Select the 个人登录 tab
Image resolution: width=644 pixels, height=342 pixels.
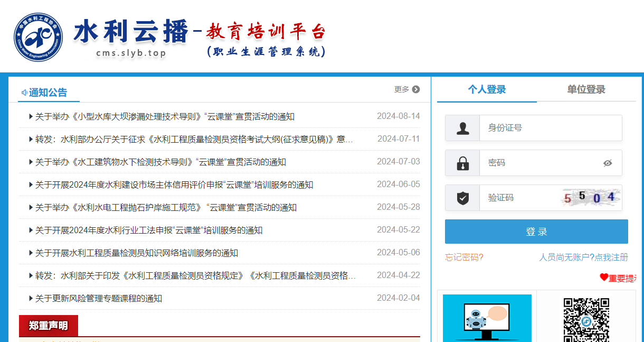click(x=487, y=89)
